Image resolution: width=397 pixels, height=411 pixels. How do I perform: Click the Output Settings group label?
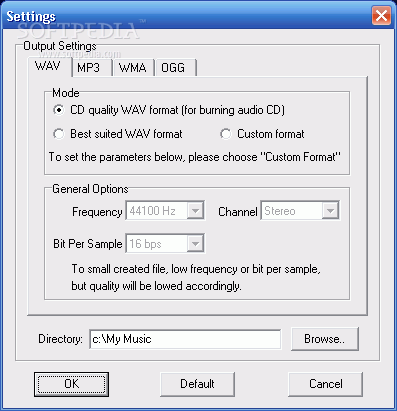click(x=60, y=46)
